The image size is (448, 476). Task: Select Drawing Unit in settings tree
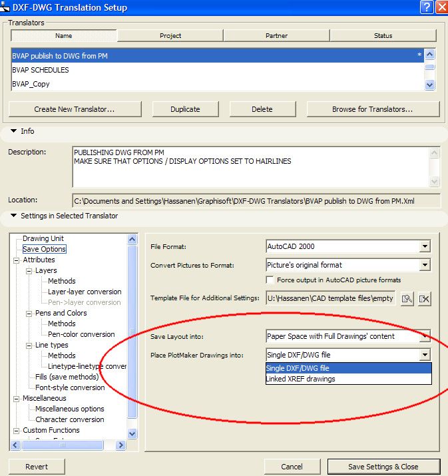pos(43,238)
